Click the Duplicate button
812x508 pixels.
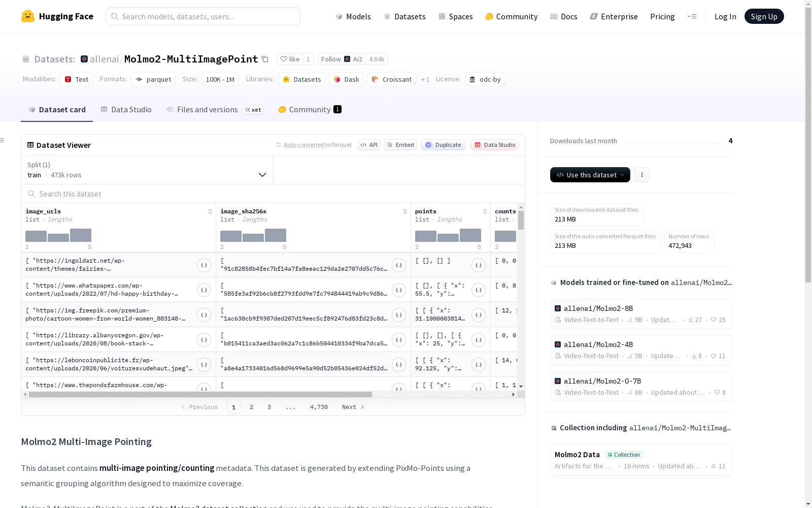point(443,145)
